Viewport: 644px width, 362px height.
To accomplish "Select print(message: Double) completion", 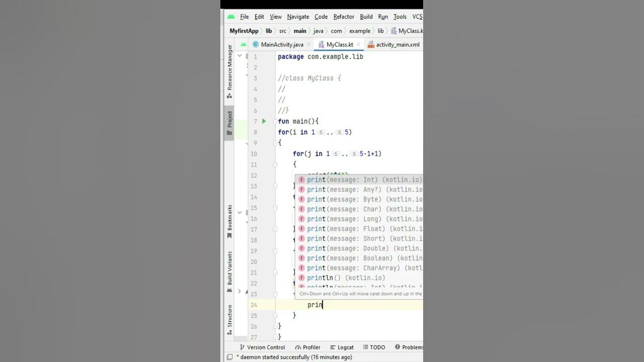I will tap(359, 248).
